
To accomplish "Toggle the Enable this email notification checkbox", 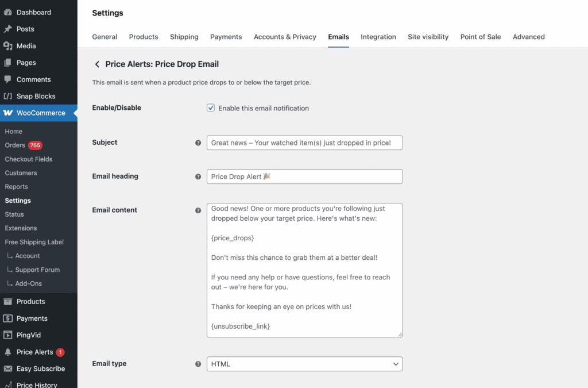I will coord(211,108).
